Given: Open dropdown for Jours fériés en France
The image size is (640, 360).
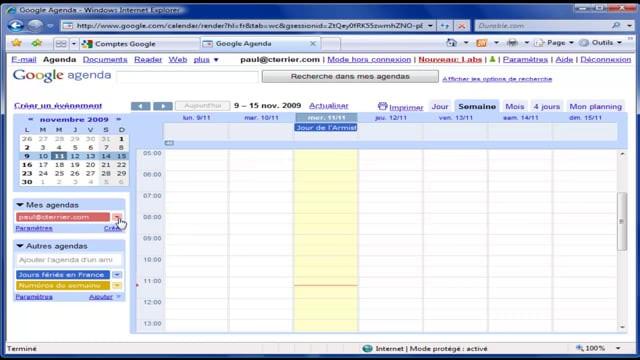Looking at the screenshot, I should [117, 275].
